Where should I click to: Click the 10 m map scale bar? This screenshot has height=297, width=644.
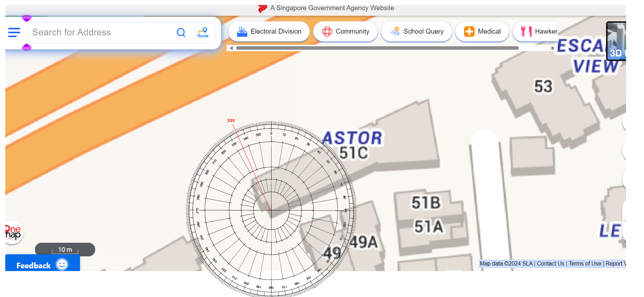pyautogui.click(x=65, y=249)
